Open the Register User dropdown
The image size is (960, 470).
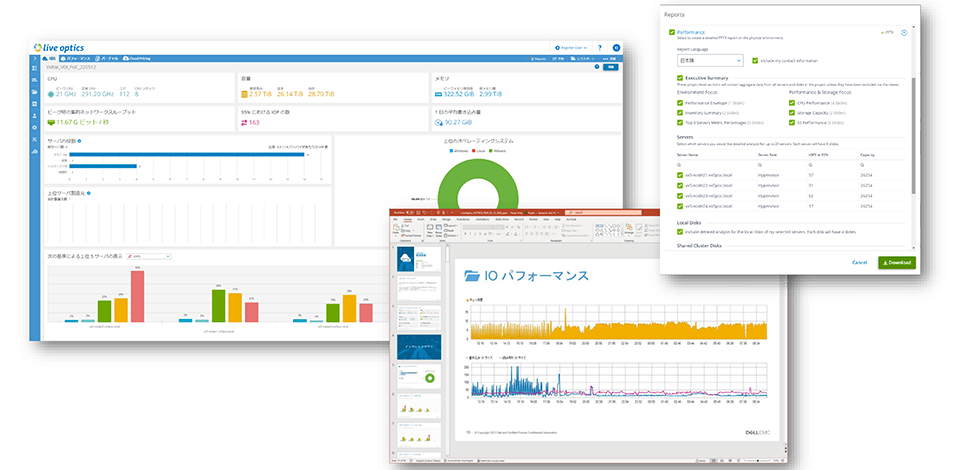(x=571, y=47)
